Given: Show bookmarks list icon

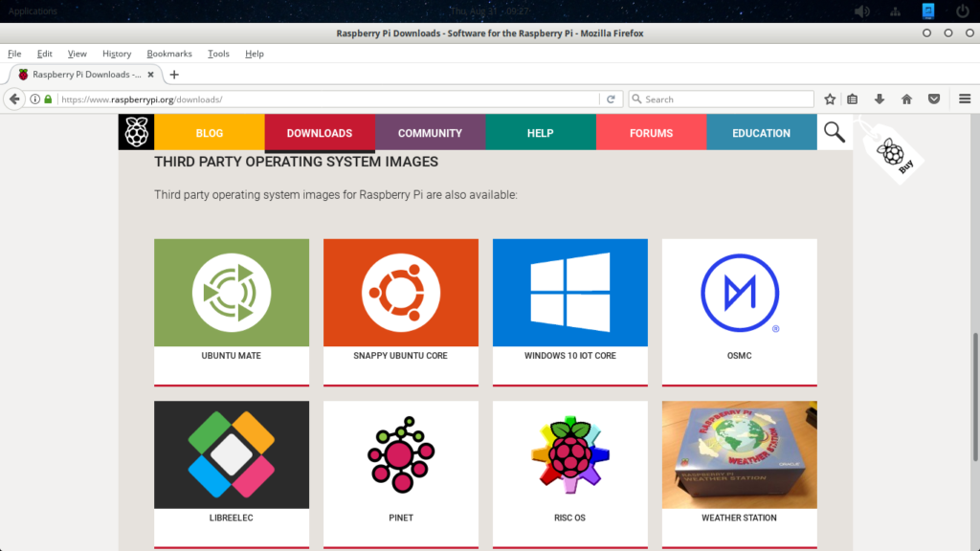Looking at the screenshot, I should (x=853, y=99).
